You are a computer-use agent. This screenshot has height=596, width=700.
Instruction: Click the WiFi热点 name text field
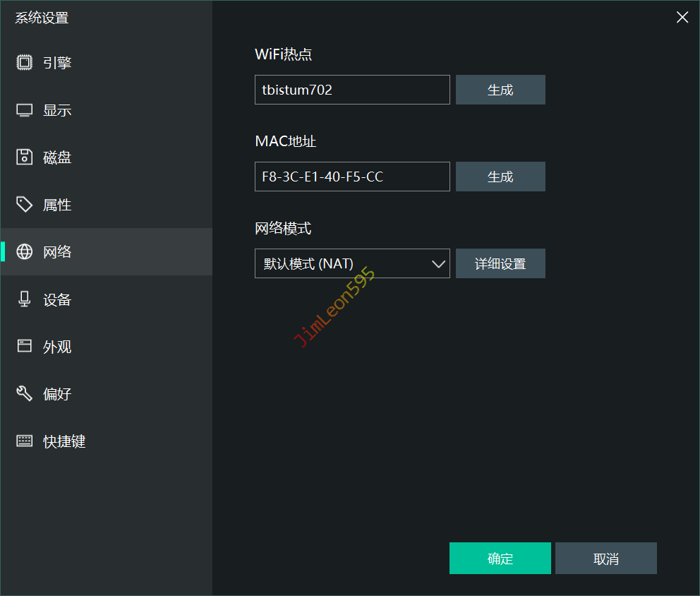pos(351,90)
